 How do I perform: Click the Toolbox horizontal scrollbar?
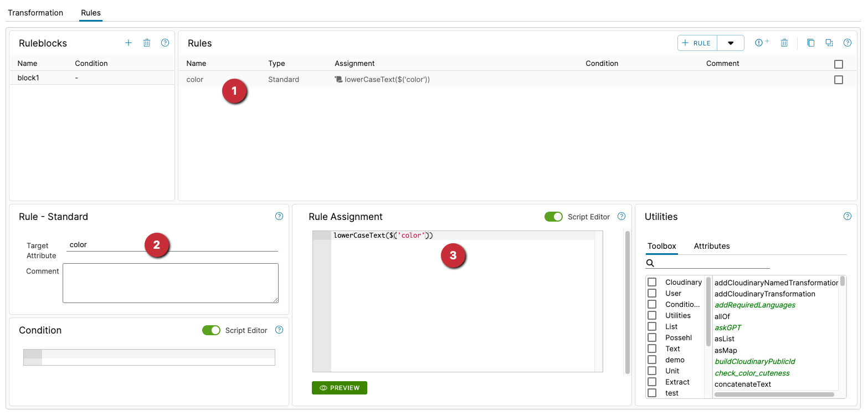(x=774, y=394)
